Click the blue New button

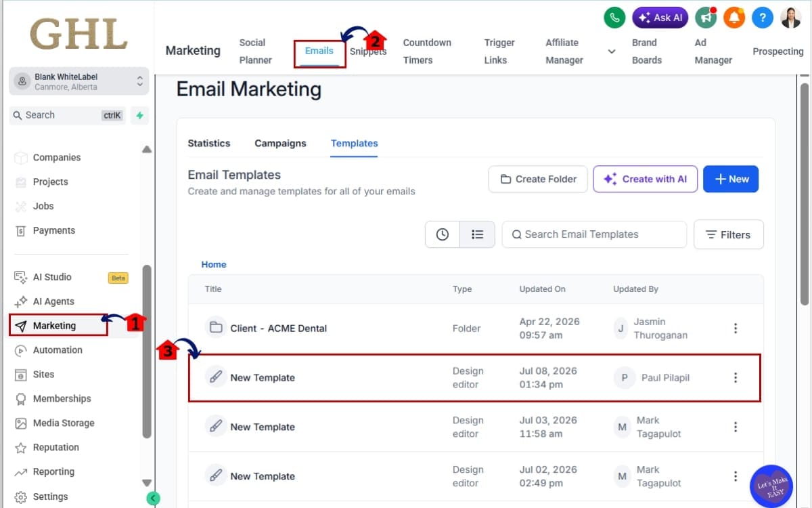click(x=731, y=179)
